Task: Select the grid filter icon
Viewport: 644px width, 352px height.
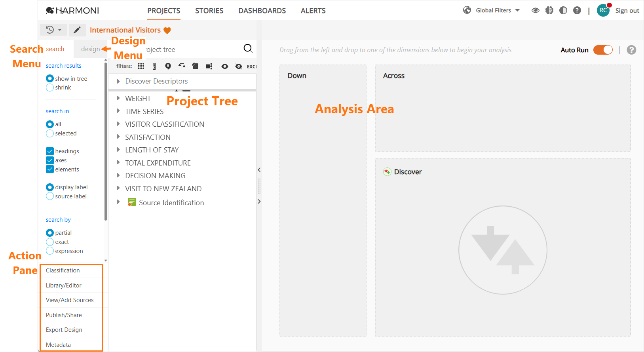Action: (x=141, y=66)
